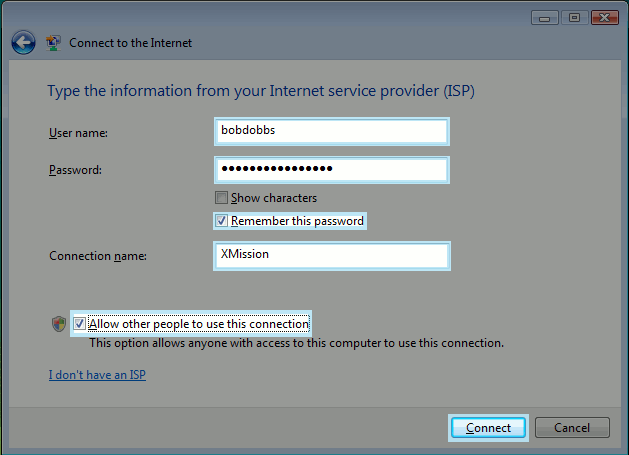
Task: Focus the masked Password input field
Action: pos(331,169)
